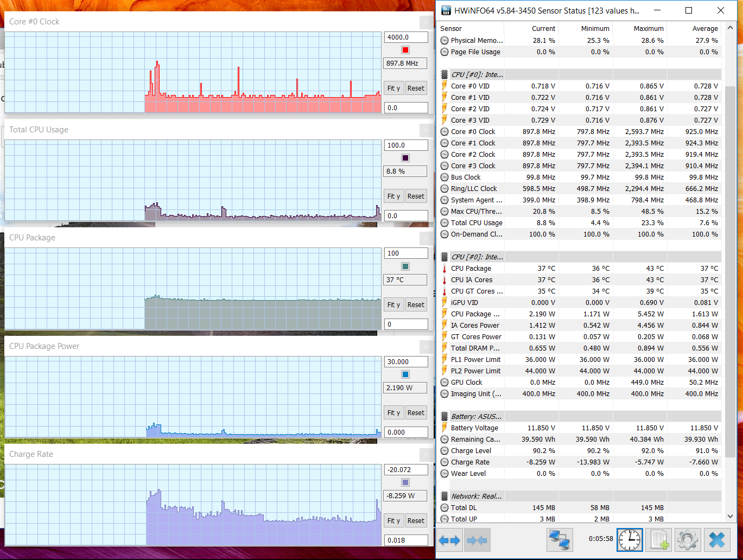This screenshot has height=560, width=743.
Task: Click the sensor list scroll down arrow
Action: 731,517
